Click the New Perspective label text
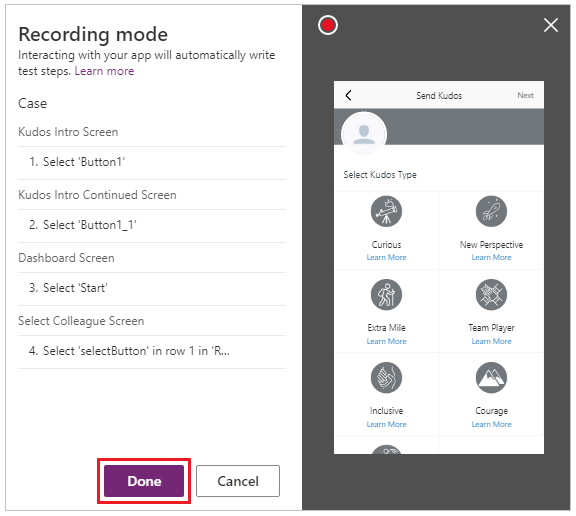The width and height of the screenshot is (576, 516). click(491, 245)
